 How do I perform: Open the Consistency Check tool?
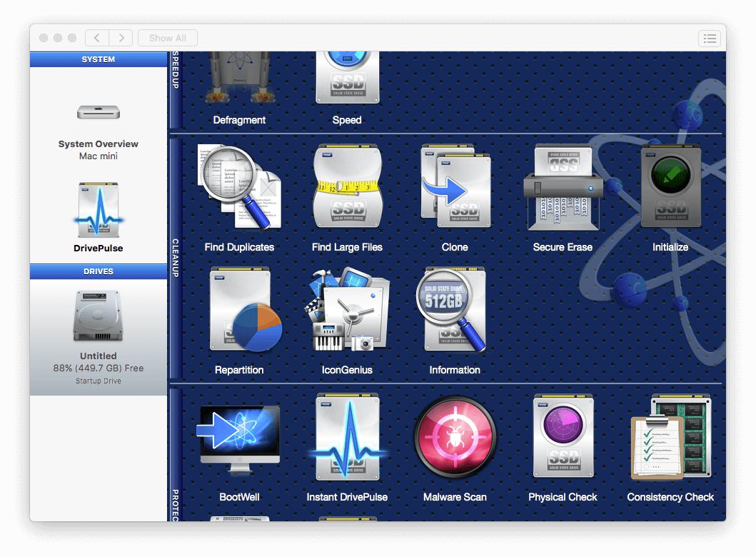point(670,436)
